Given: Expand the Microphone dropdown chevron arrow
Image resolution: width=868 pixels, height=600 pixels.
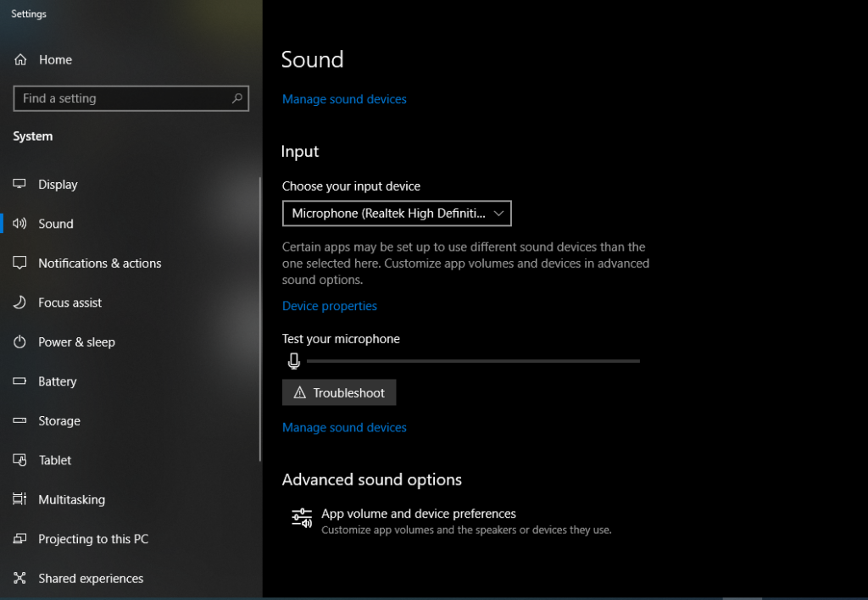Looking at the screenshot, I should [x=498, y=214].
